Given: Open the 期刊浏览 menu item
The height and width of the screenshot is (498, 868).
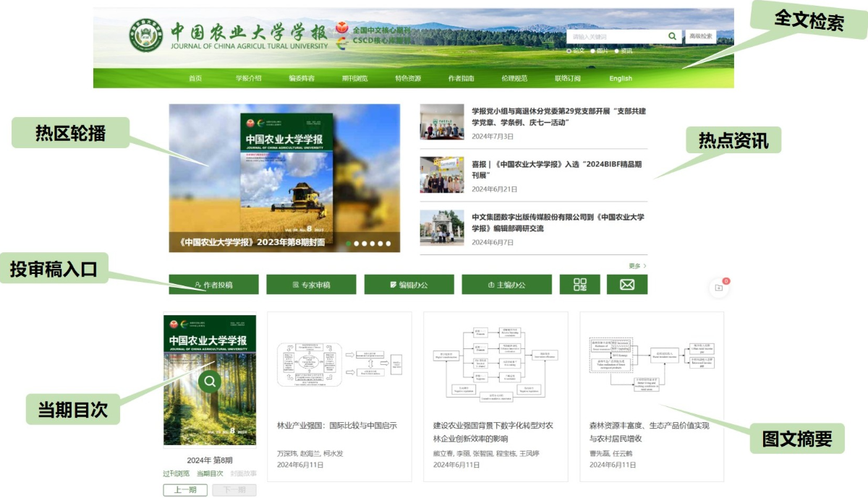Looking at the screenshot, I should click(x=354, y=78).
